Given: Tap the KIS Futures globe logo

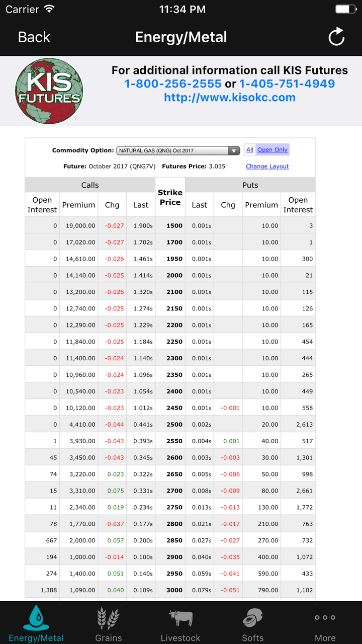Looking at the screenshot, I should 49,91.
